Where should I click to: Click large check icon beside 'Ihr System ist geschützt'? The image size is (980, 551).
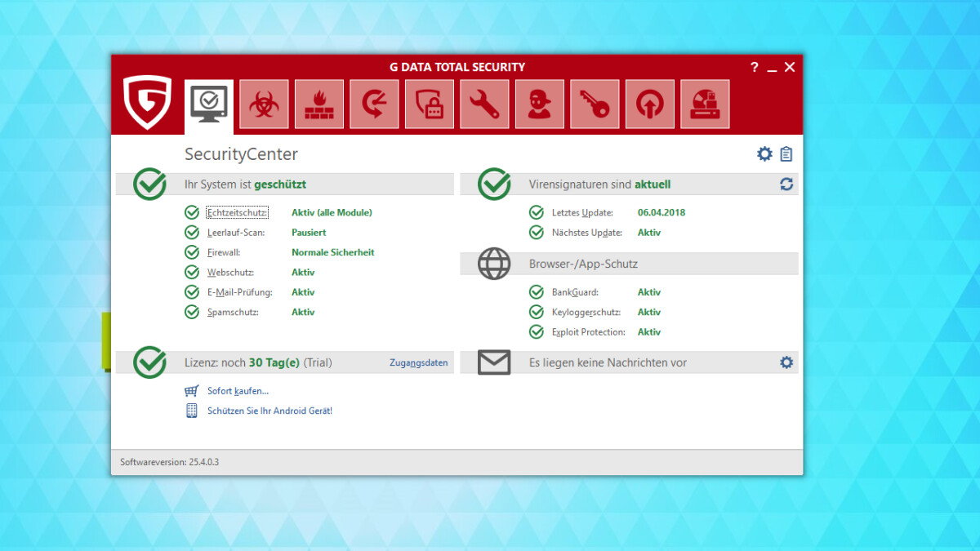coord(149,184)
